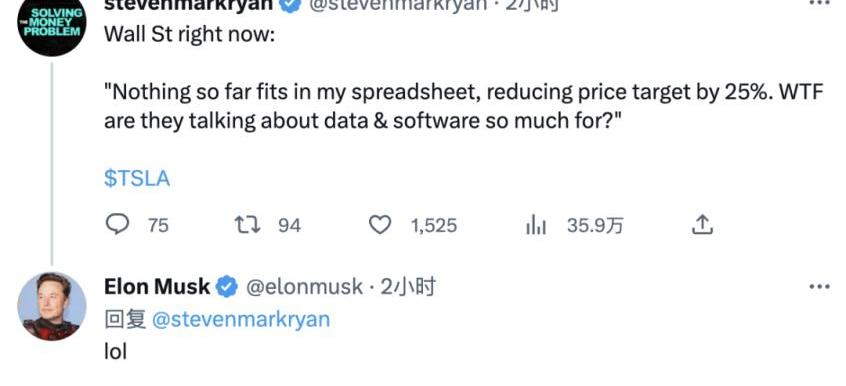Open more options on the stevenmarkryan tweet

(820, 3)
